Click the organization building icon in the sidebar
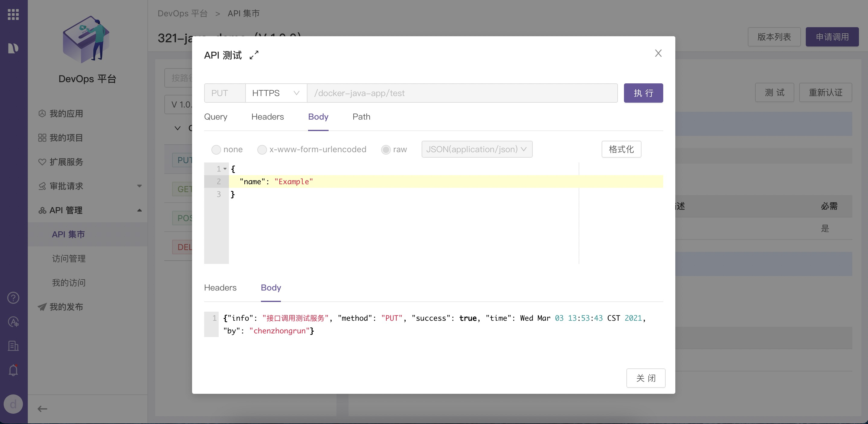 [14, 346]
